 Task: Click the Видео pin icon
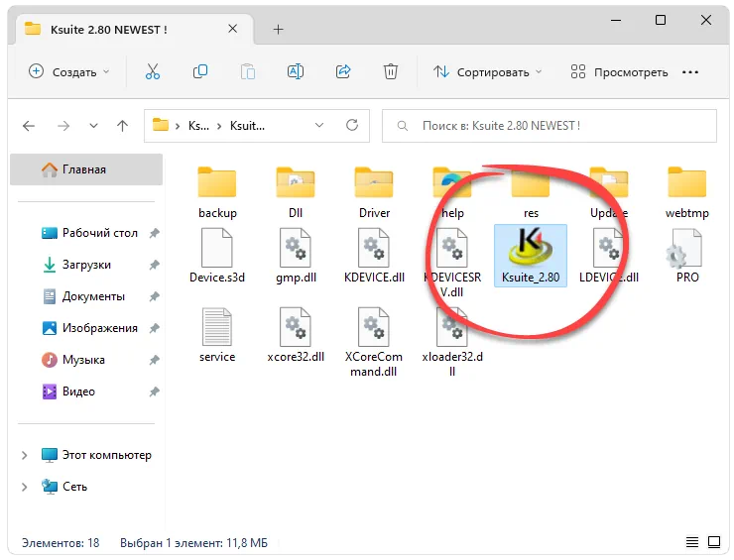point(154,392)
